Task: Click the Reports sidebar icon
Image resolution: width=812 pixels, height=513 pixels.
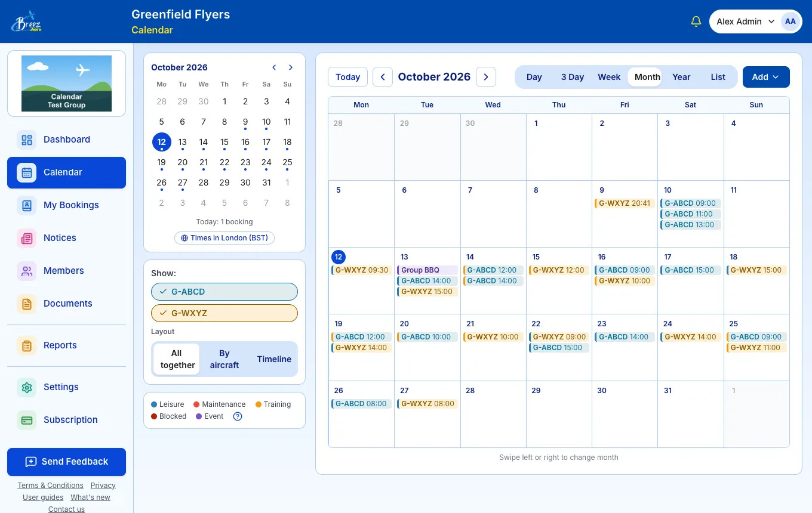Action: point(27,345)
